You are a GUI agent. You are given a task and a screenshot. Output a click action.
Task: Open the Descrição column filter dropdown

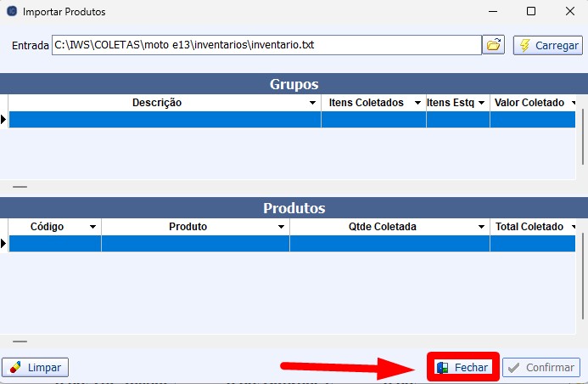[312, 103]
